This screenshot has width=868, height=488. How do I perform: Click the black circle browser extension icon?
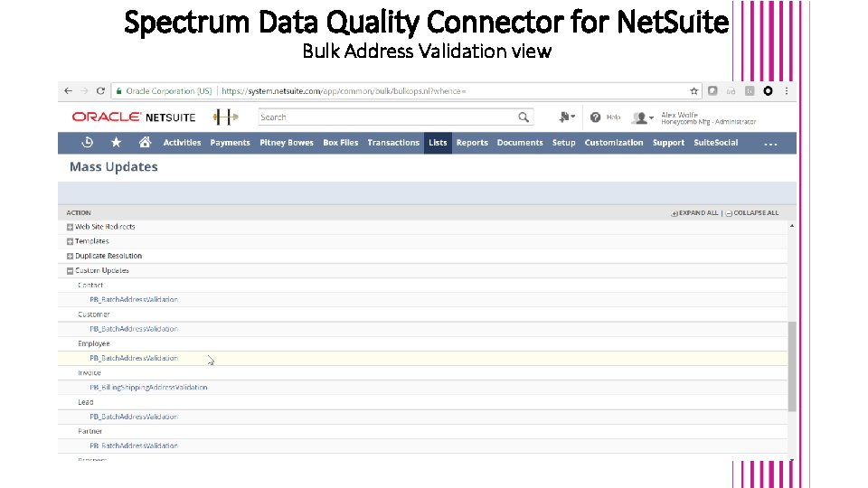pos(768,90)
